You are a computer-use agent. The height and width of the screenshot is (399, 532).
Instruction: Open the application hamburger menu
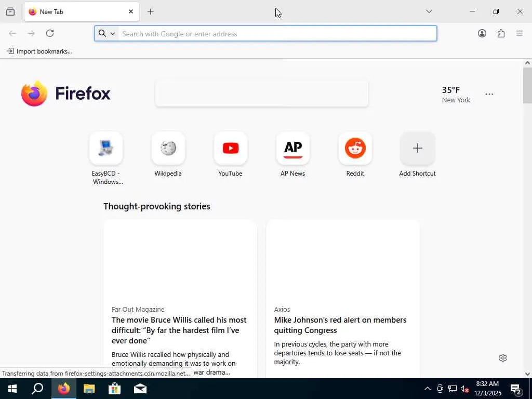pos(520,33)
